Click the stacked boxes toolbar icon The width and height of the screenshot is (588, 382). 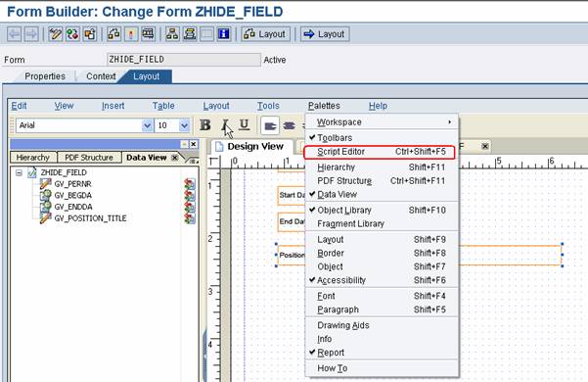[190, 34]
